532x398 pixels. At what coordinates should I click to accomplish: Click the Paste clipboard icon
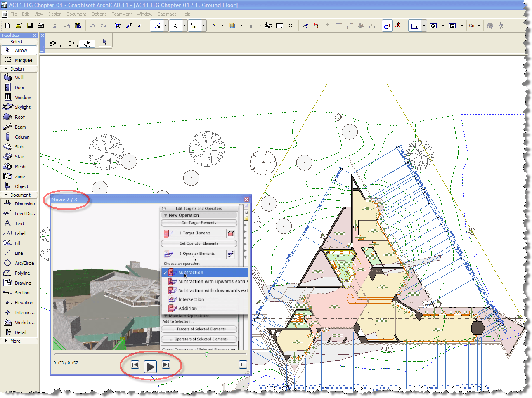pyautogui.click(x=78, y=26)
